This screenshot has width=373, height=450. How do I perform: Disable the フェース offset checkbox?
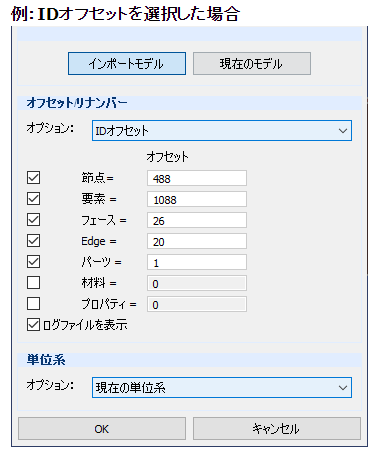tap(33, 220)
